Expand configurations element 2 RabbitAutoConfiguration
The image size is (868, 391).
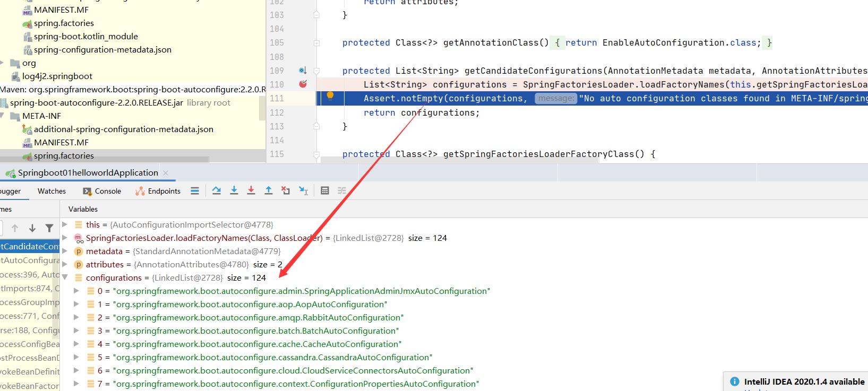pos(76,317)
